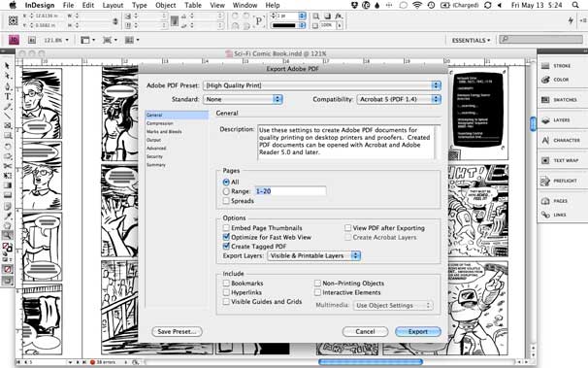
Task: Open the Compatibility dropdown
Action: (x=399, y=99)
